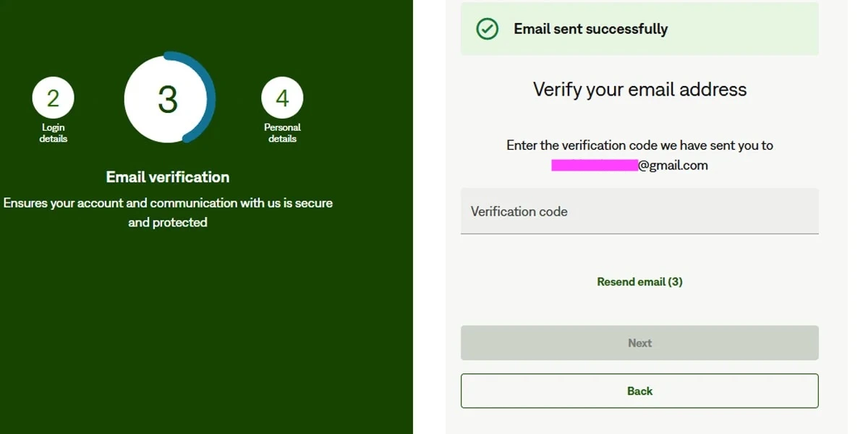Click the Personal details label
This screenshot has width=868, height=434.
tap(282, 132)
